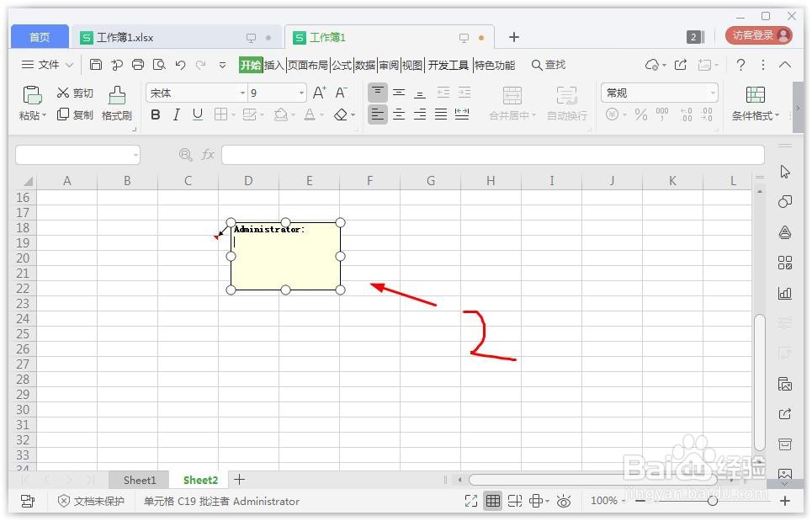This screenshot has height=521, width=812.
Task: Open the 文件 menu dropdown
Action: [x=47, y=65]
